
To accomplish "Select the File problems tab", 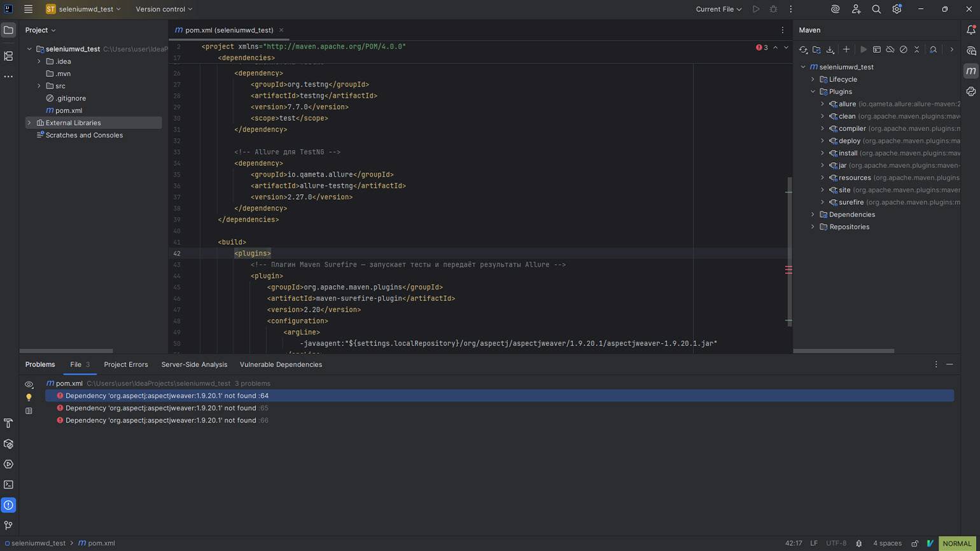I will pos(80,365).
